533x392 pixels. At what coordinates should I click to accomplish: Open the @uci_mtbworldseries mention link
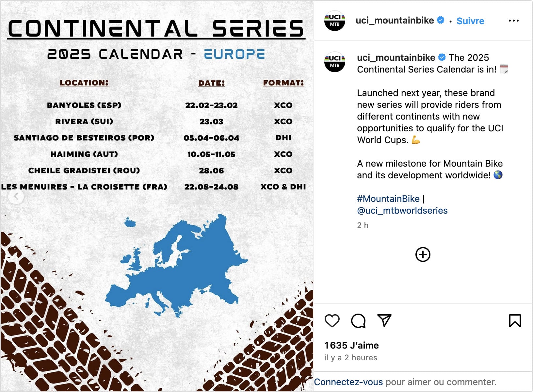(402, 210)
